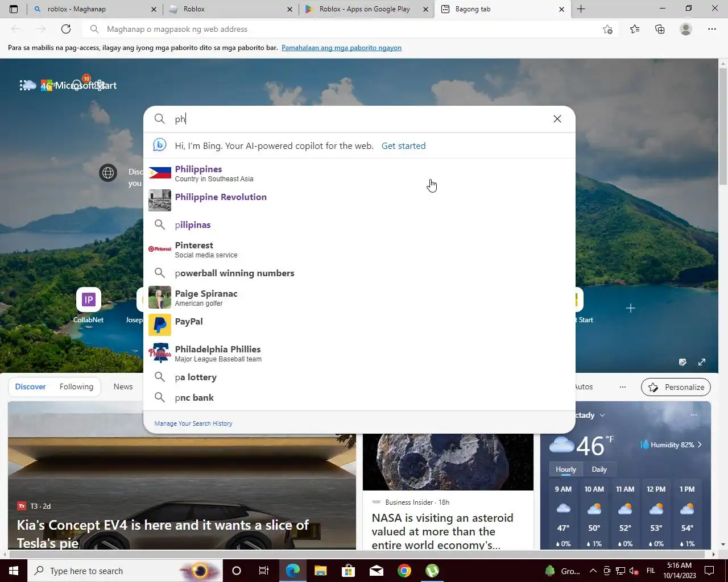Open uTorrent from taskbar
The height and width of the screenshot is (582, 728).
pyautogui.click(x=432, y=571)
